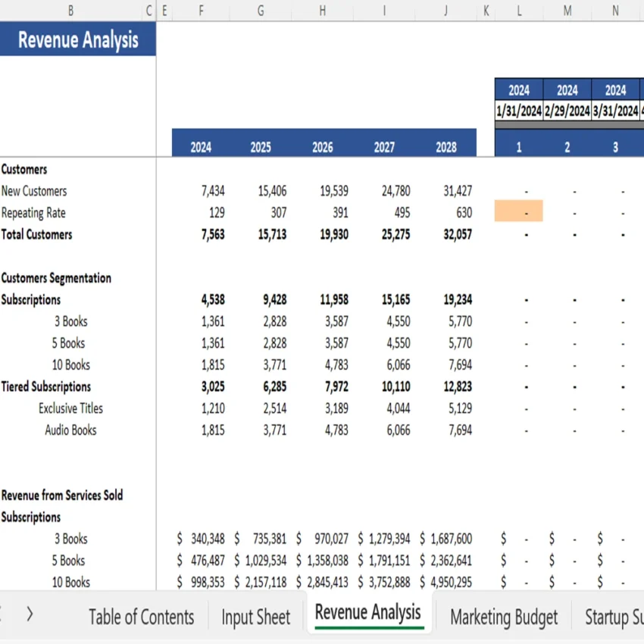Open the Input Sheet tab

256,617
